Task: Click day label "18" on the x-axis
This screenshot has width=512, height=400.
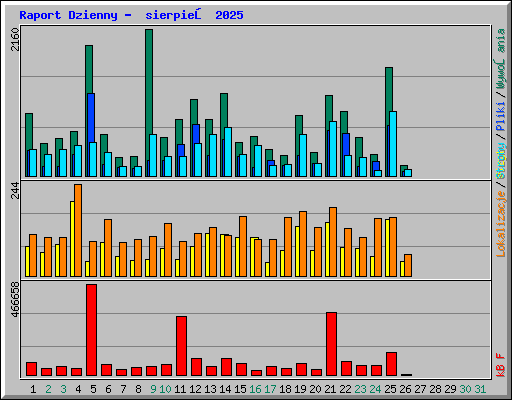Action: point(285,389)
